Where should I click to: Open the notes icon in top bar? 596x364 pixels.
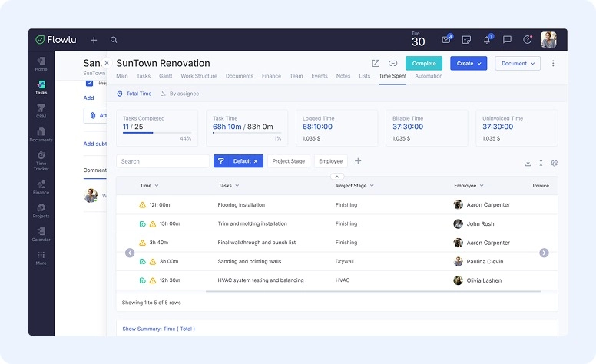(x=466, y=39)
